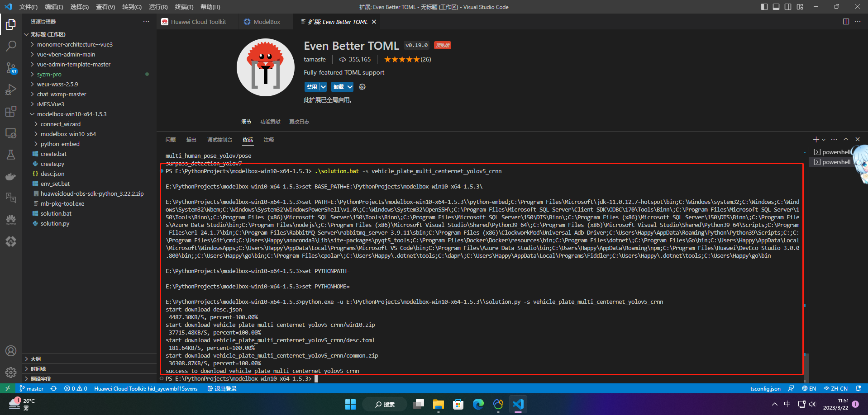Open the 更改日志 changelog tab
The height and width of the screenshot is (415, 868).
pos(299,122)
